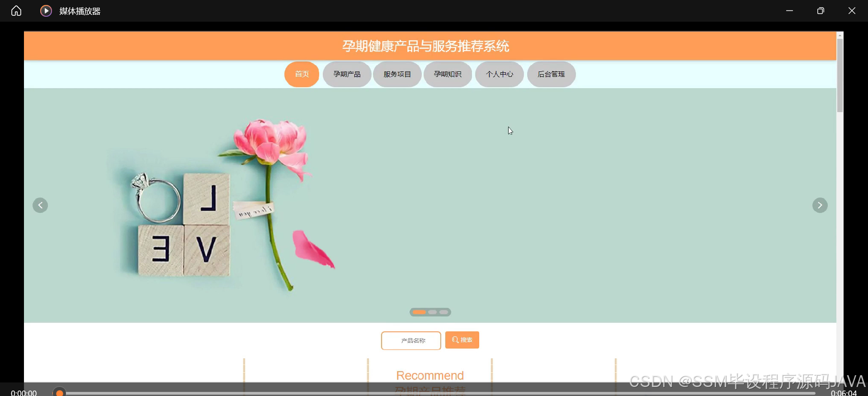This screenshot has width=868, height=396.
Task: Open the 孕期产品 navigation tab
Action: (x=347, y=74)
